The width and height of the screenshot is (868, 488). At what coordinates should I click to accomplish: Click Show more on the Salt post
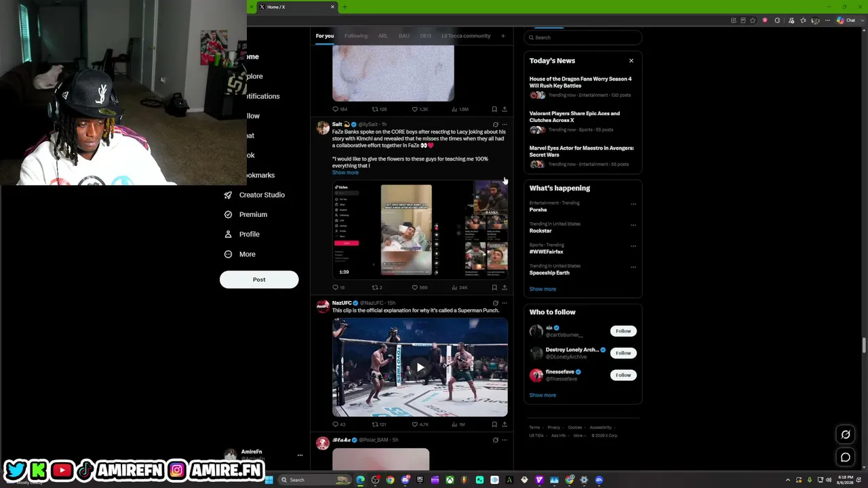point(345,173)
